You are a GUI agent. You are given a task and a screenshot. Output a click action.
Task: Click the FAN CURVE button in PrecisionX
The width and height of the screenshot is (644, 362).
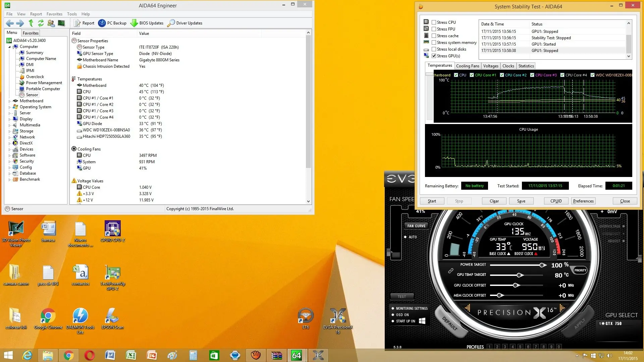pyautogui.click(x=416, y=226)
